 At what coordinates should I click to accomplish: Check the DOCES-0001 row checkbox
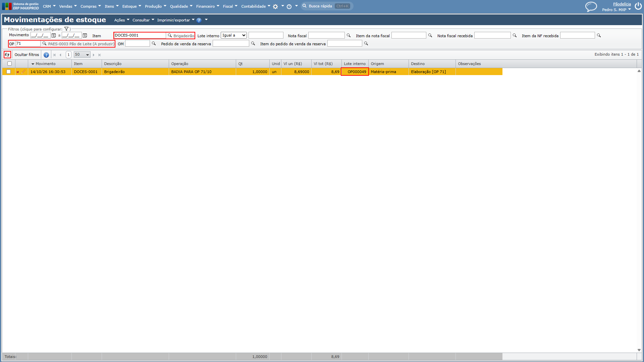9,72
